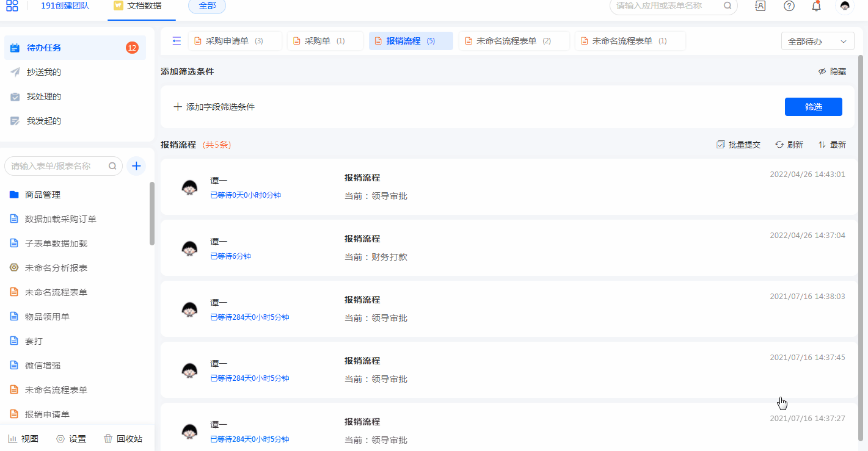The image size is (868, 451).
Task: Open the help question mark icon
Action: click(789, 6)
